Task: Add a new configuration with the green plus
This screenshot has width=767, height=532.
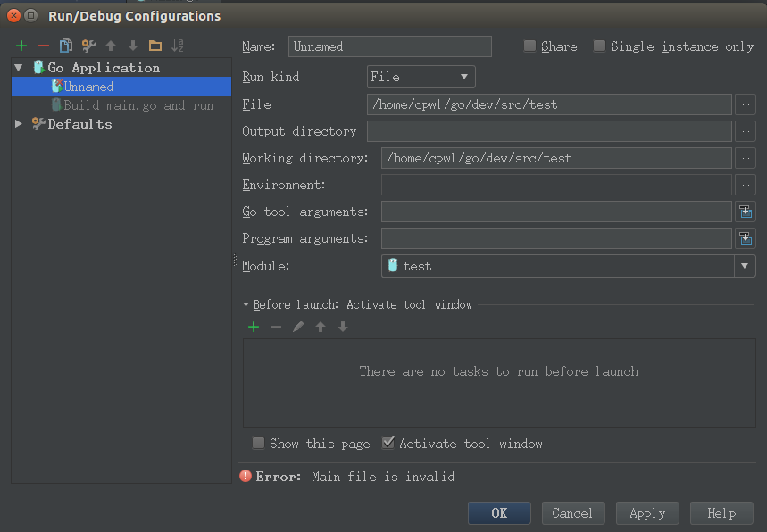Action: tap(21, 46)
